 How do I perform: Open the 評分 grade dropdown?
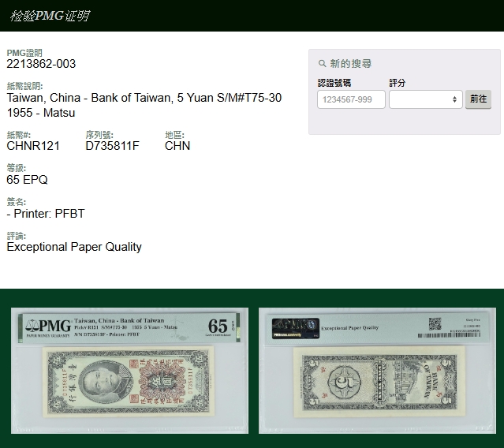[425, 99]
